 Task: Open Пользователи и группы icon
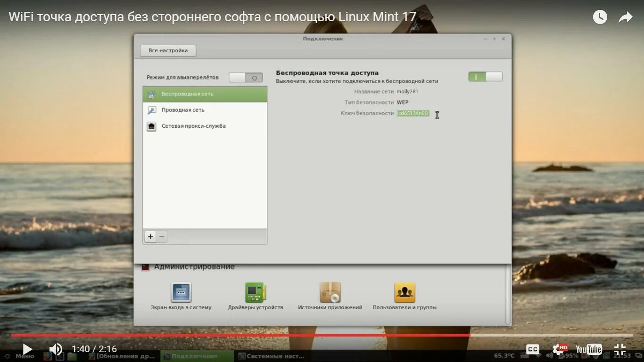coord(405,292)
